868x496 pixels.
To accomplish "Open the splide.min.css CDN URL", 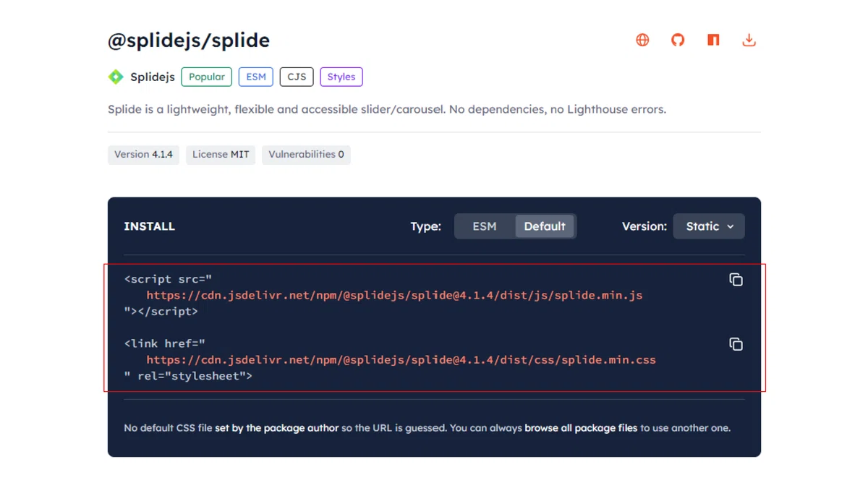I will 401,359.
